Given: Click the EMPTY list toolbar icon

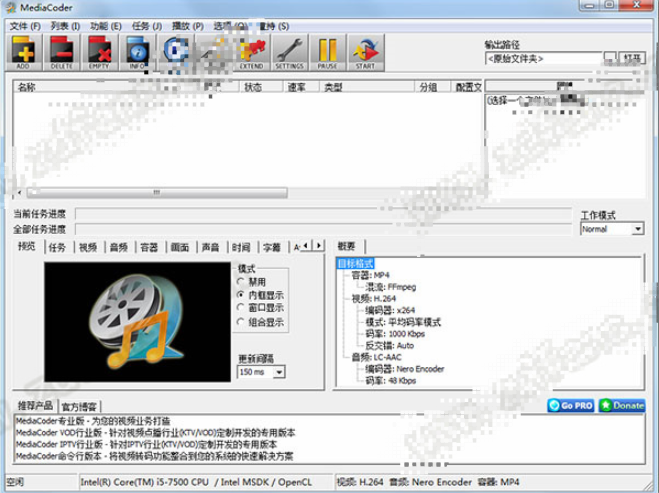Looking at the screenshot, I should (x=99, y=53).
